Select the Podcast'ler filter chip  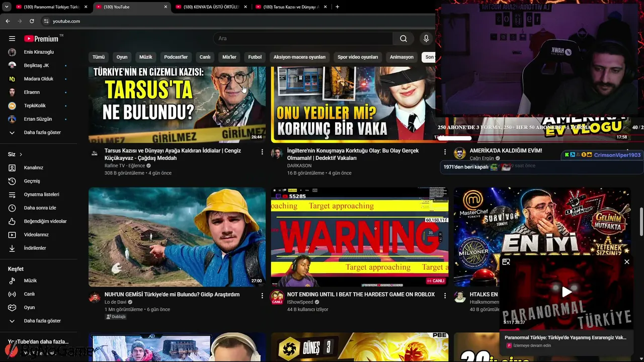point(176,57)
